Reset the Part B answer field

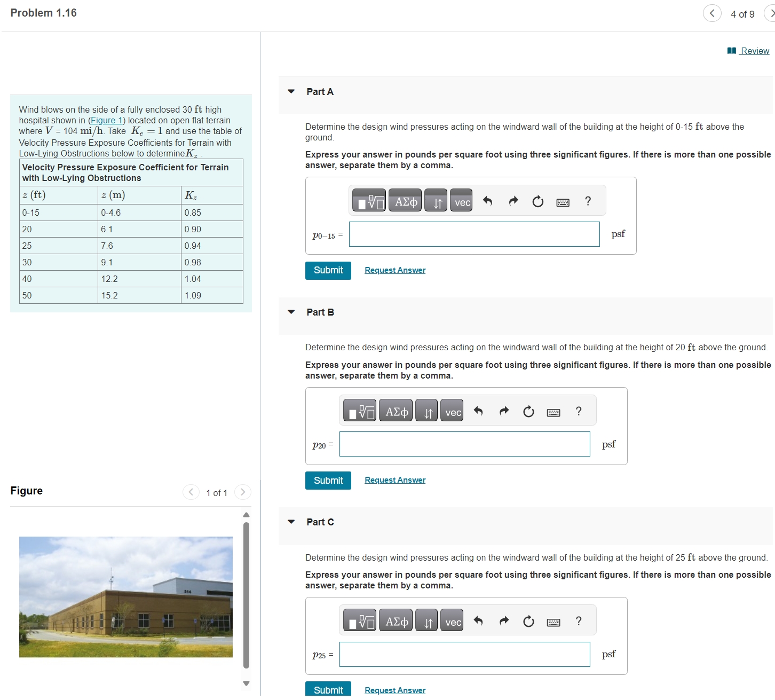click(528, 411)
